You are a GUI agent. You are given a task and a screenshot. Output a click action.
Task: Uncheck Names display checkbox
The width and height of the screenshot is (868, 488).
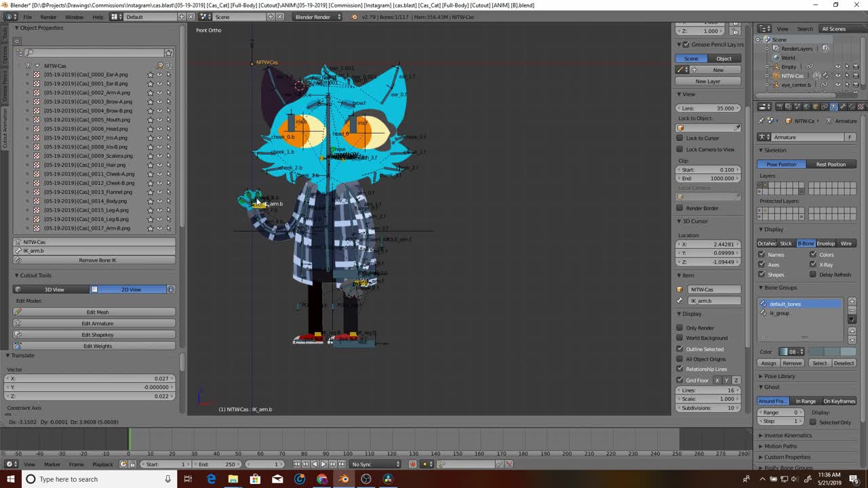762,255
